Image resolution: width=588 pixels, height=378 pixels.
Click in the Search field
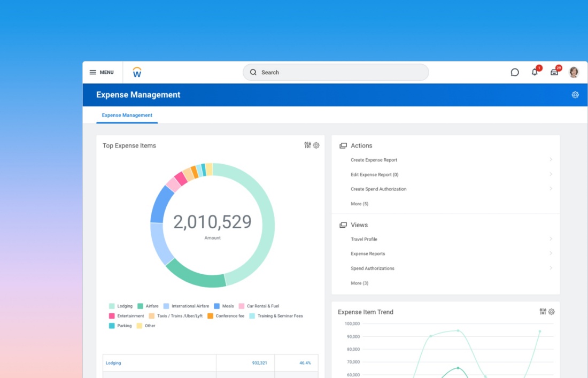pyautogui.click(x=336, y=72)
